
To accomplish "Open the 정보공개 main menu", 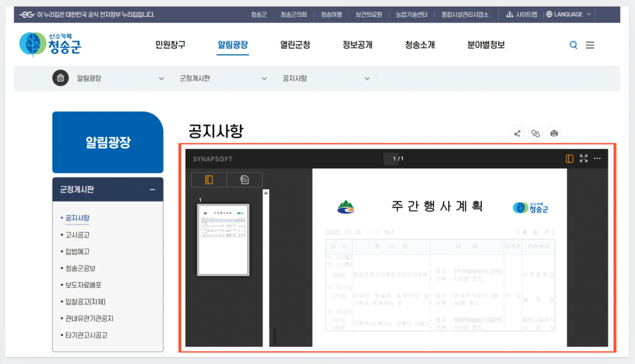I will coord(357,45).
